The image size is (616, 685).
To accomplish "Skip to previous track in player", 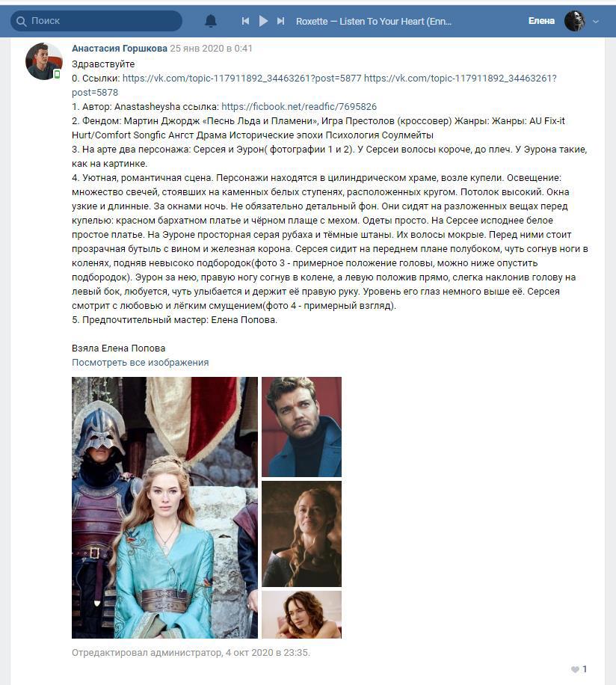I will tap(245, 21).
